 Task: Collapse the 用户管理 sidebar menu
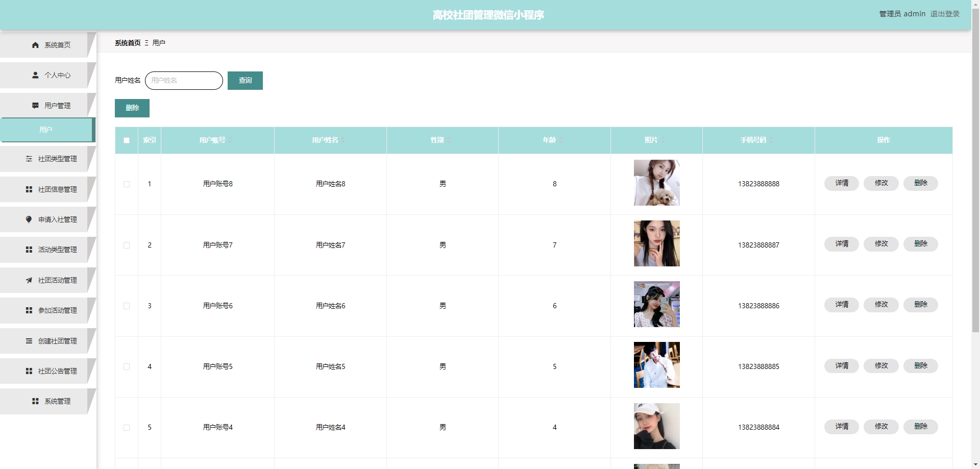[x=48, y=106]
